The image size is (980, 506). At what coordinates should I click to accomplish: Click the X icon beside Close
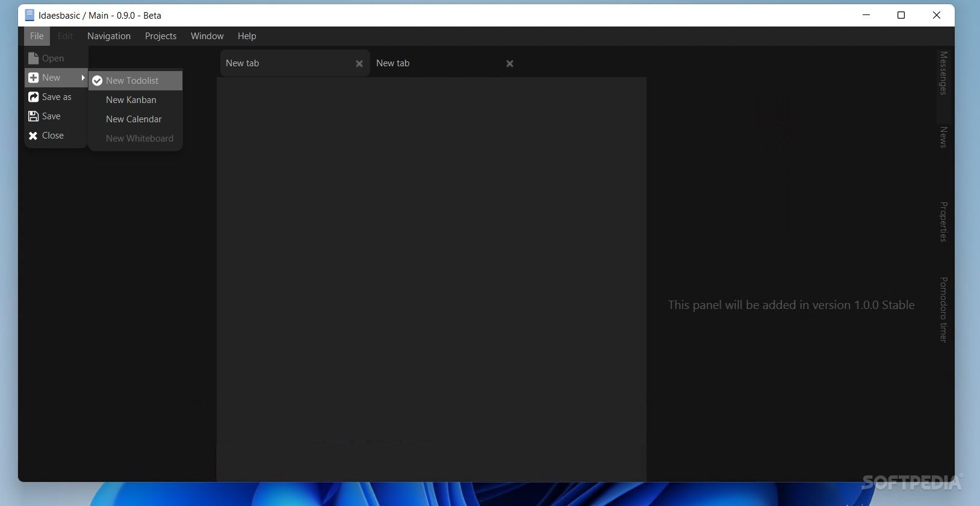(33, 136)
